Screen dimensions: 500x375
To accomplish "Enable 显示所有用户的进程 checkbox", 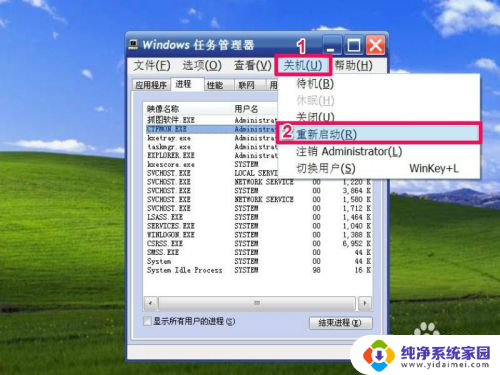I will (147, 321).
